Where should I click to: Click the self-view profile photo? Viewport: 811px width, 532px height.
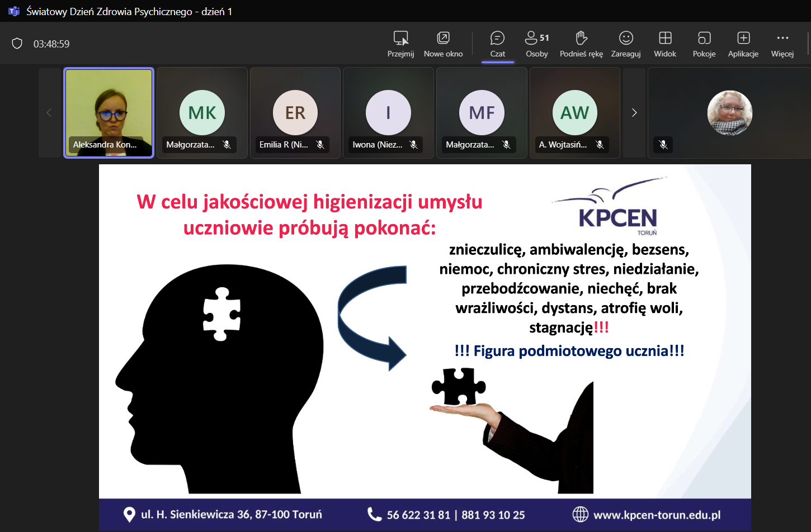tap(730, 113)
